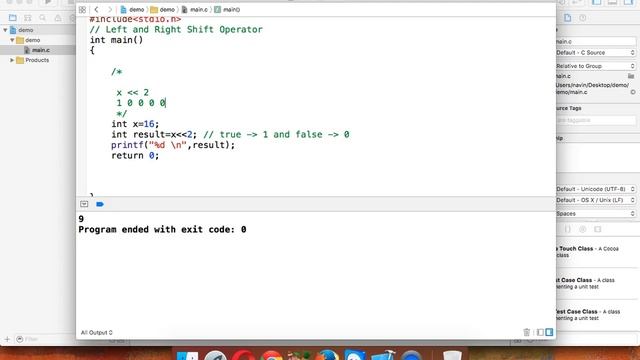Show the variables view pane toggle

click(540, 332)
